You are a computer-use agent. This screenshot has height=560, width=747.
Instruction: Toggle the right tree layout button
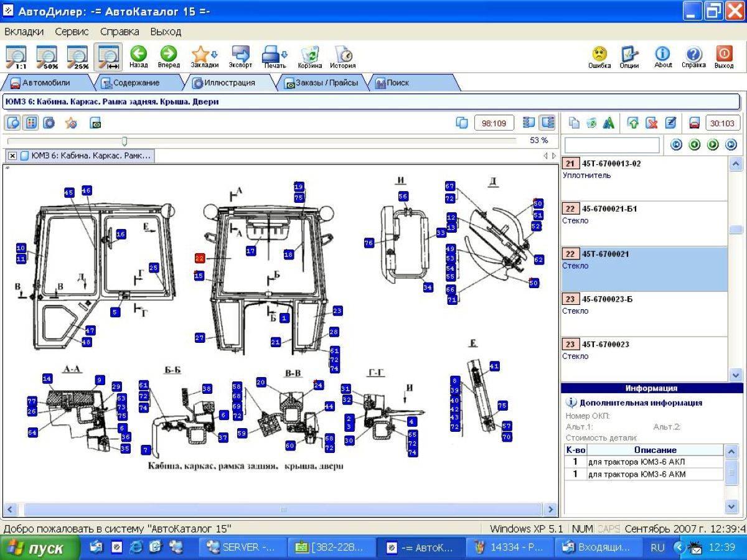[x=547, y=123]
